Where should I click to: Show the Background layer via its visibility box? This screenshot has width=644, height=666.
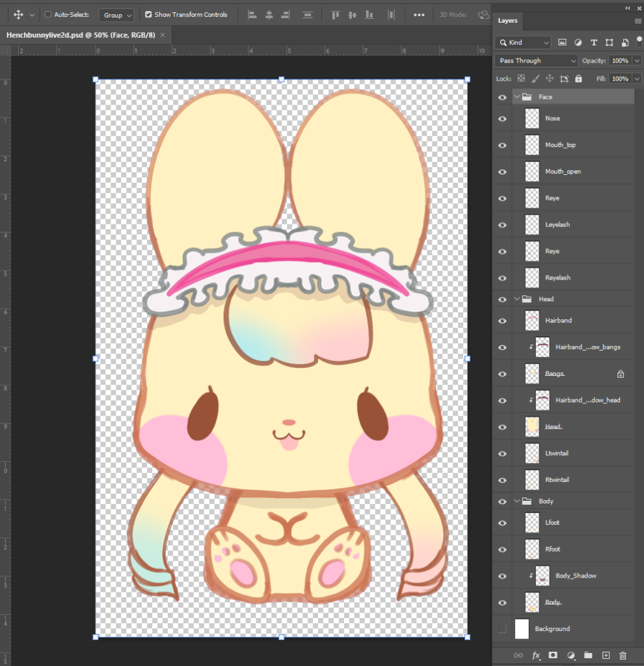click(x=502, y=629)
